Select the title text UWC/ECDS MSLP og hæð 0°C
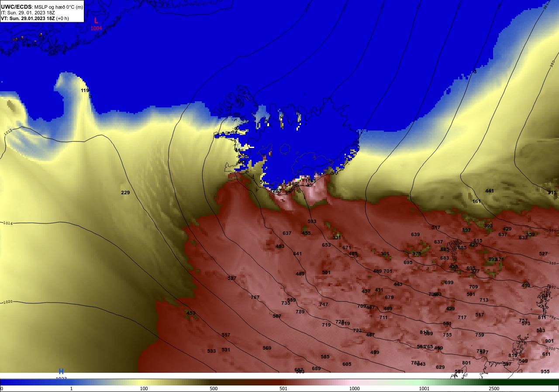The height and width of the screenshot is (392, 559). coord(42,7)
